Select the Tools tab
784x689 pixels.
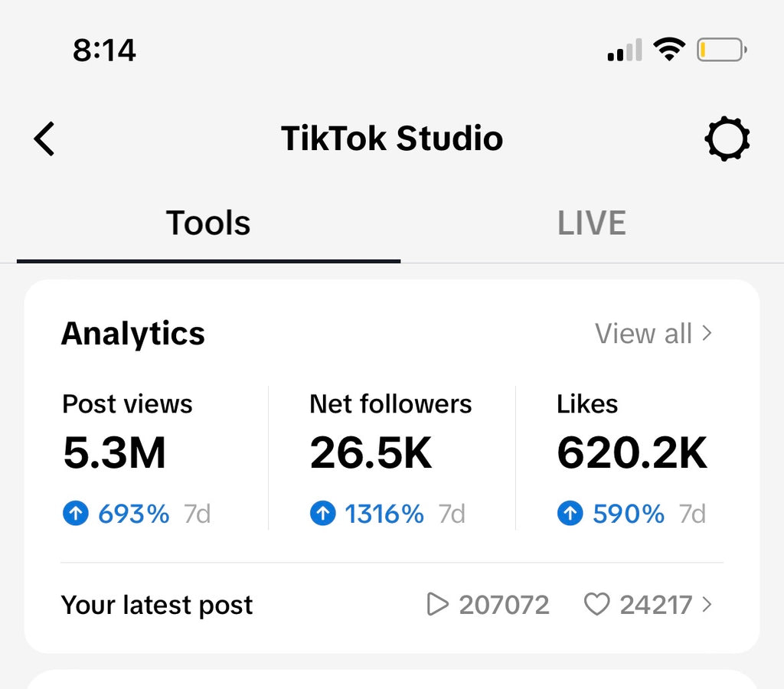click(207, 223)
